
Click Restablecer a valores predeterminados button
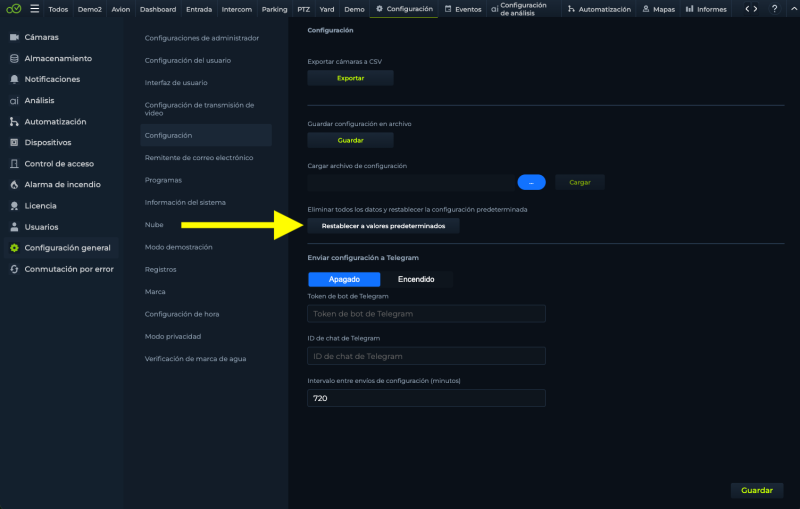pos(383,226)
